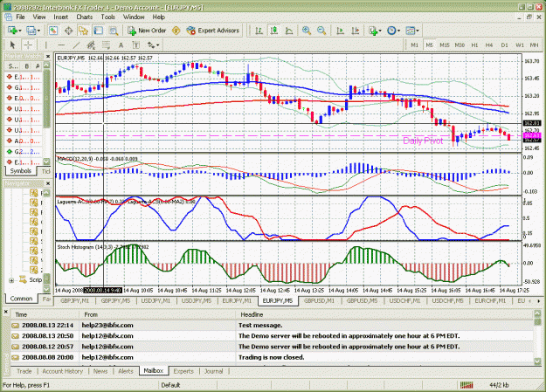Screen dimensions: 546x392
Task: Select the Fibonacci Retracement tool
Action: coord(106,45)
